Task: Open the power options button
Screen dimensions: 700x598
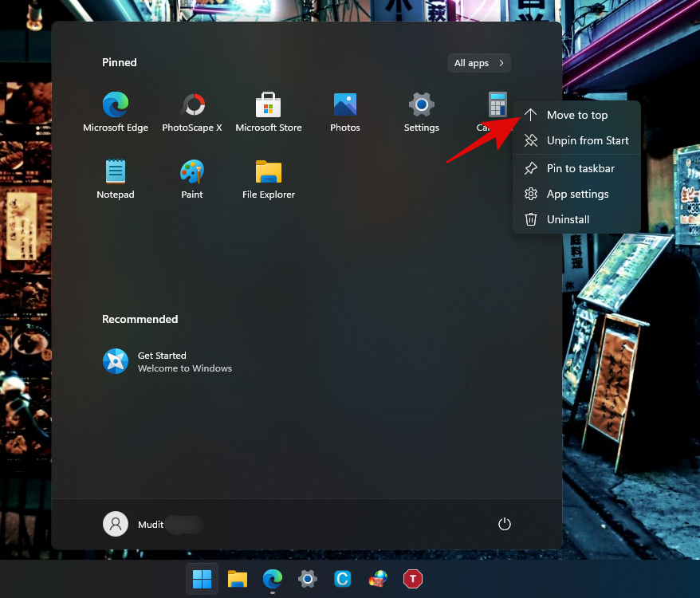Action: [504, 524]
